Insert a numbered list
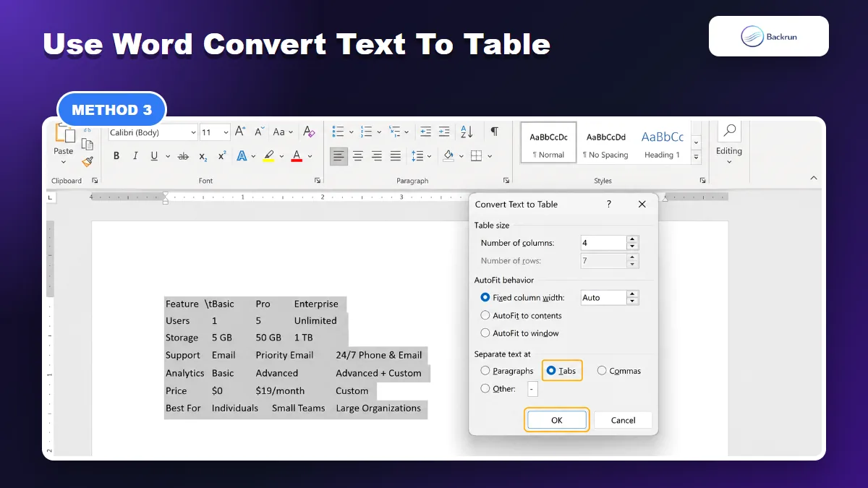868x488 pixels. (x=366, y=132)
